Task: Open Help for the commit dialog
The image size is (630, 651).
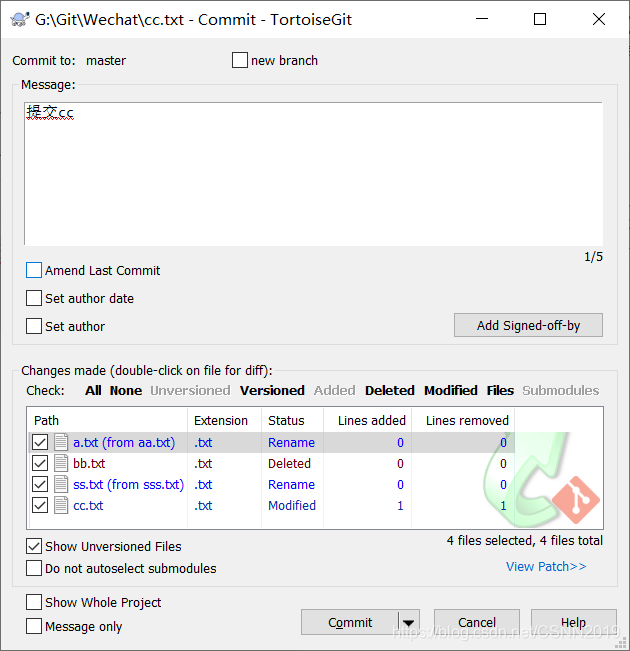Action: tap(574, 622)
